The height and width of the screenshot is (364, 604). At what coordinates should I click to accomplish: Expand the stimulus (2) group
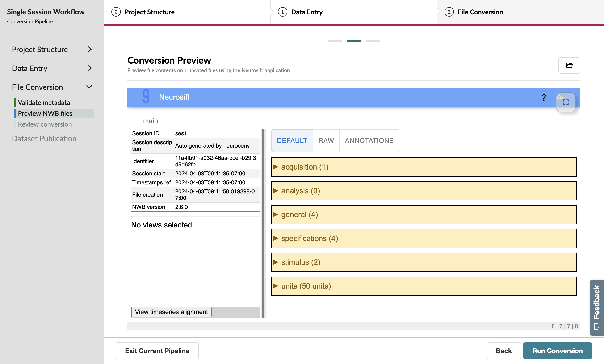point(424,262)
